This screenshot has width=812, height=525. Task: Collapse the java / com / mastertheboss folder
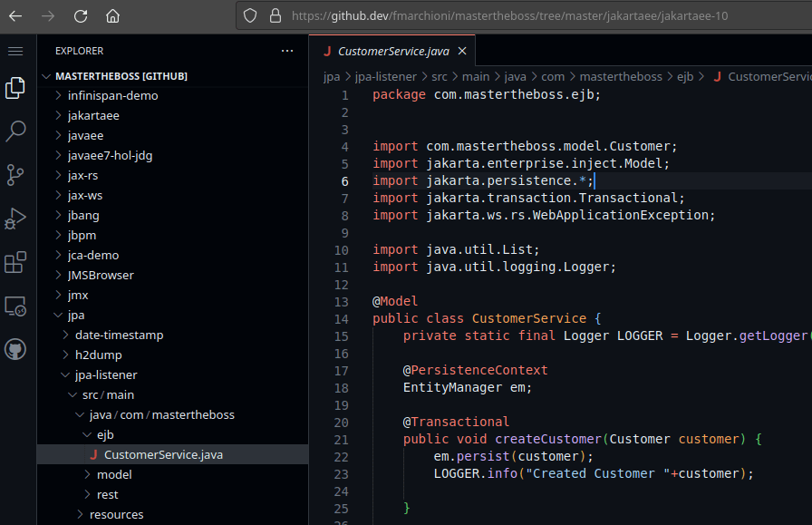pyautogui.click(x=173, y=415)
